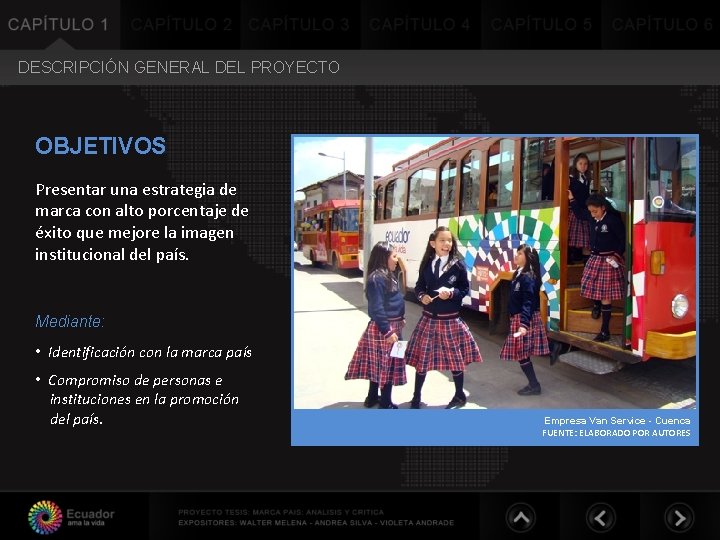
Task: Click PROYECTO TESIS: MARCA PAIS footer text
Action: tap(281, 512)
